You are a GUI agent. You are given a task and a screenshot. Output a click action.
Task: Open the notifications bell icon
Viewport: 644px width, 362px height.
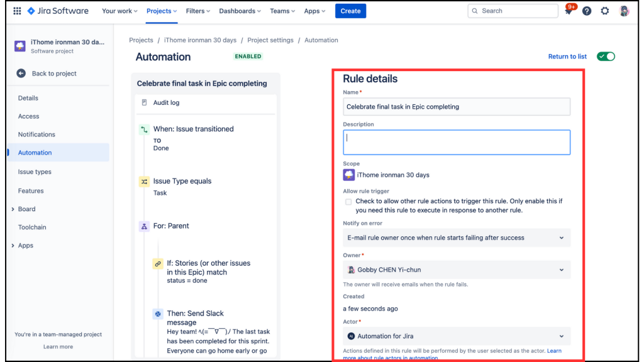569,11
